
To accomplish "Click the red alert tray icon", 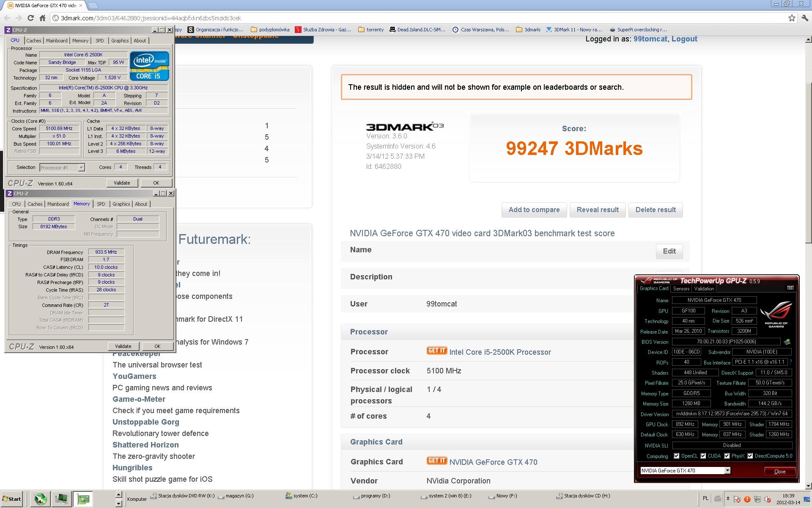I will coord(747,499).
